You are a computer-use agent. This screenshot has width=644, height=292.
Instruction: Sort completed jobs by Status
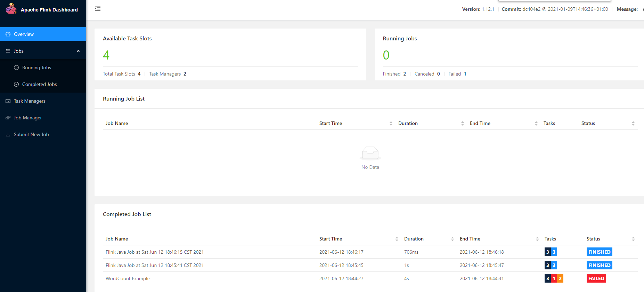[x=633, y=239]
